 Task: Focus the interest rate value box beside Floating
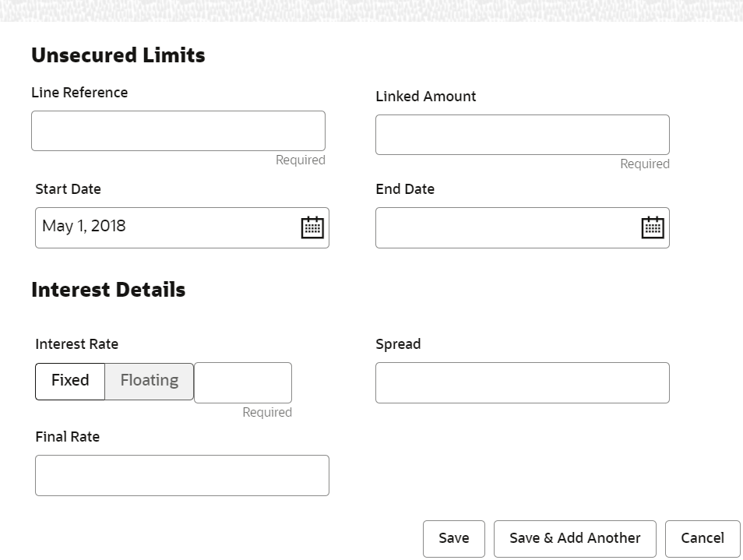point(243,382)
